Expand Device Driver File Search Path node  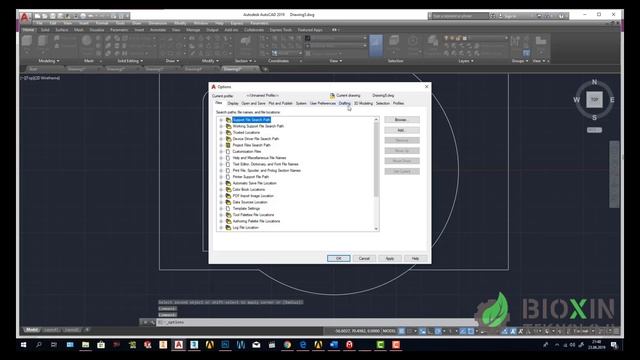(221, 139)
